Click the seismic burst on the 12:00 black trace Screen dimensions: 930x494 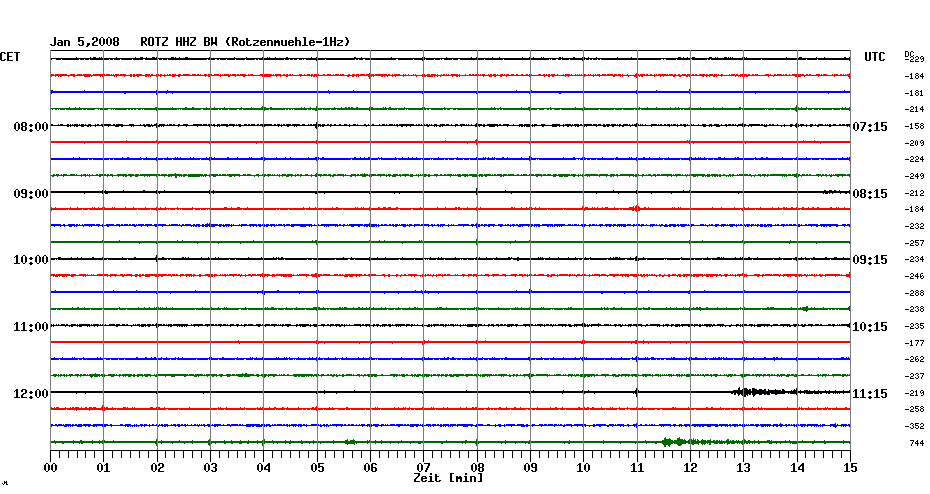click(764, 392)
